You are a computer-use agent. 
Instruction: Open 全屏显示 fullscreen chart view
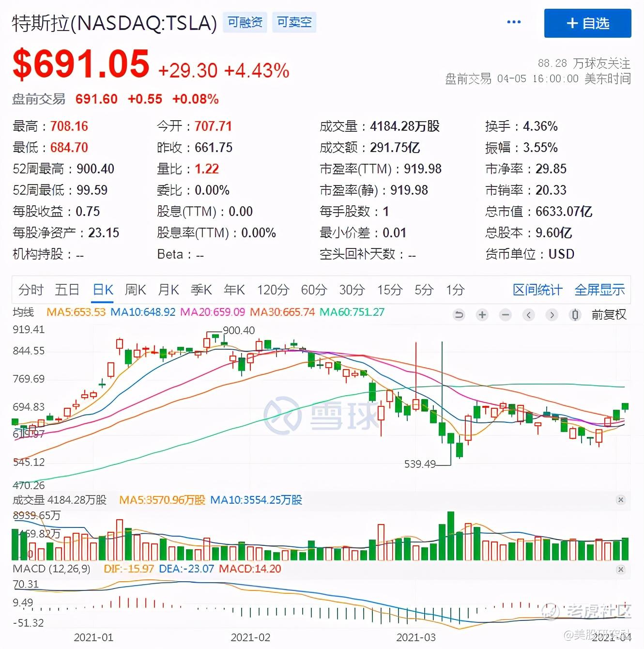[x=599, y=290]
